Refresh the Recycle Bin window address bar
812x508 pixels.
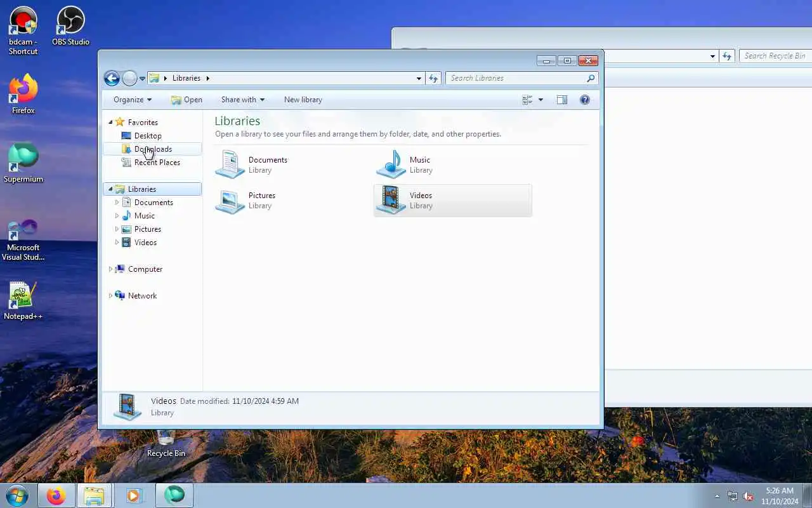727,56
